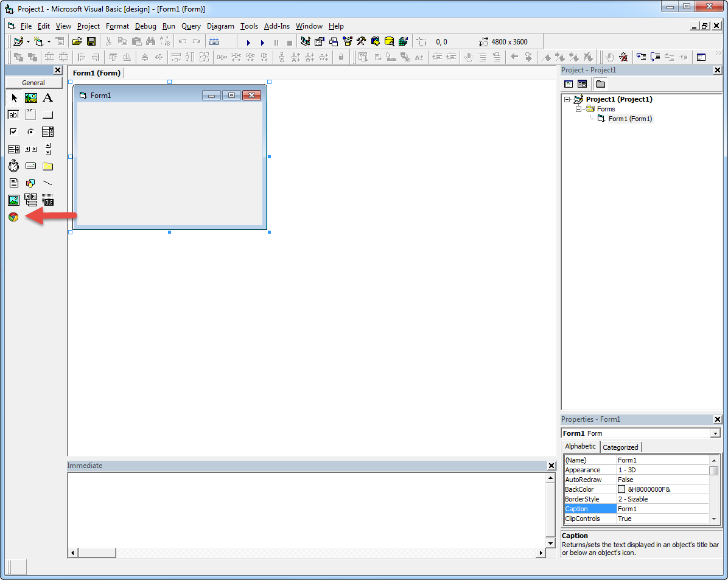
Task: Select the Timer control in the toolbox
Action: pyautogui.click(x=13, y=166)
